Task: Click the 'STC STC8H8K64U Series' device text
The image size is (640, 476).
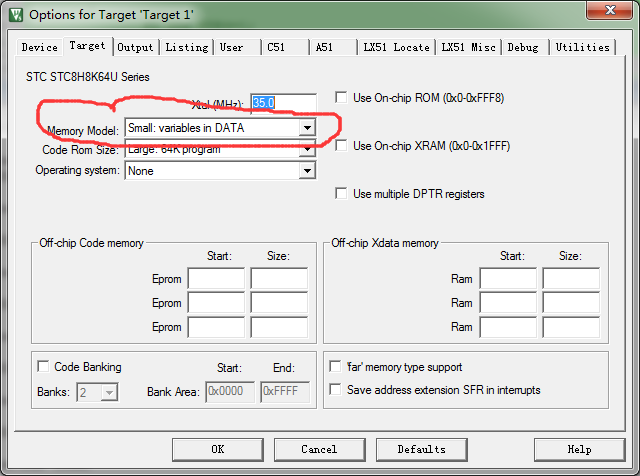Action: pyautogui.click(x=88, y=77)
